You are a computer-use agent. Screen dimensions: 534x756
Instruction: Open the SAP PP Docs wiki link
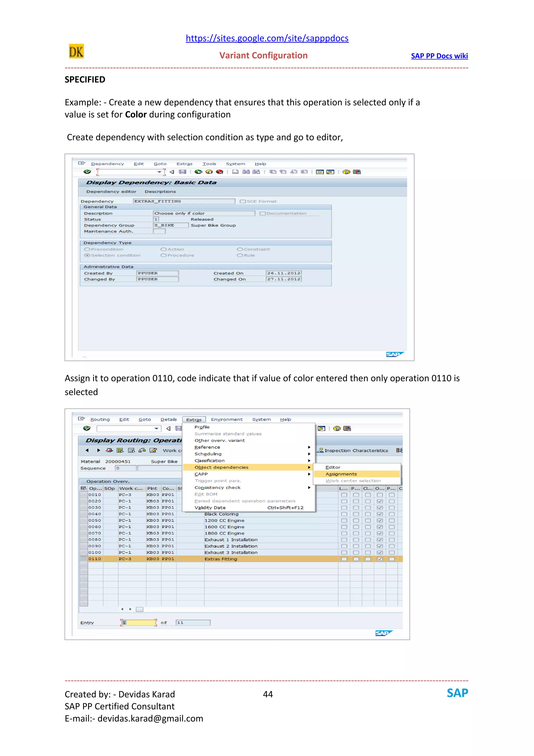point(439,56)
